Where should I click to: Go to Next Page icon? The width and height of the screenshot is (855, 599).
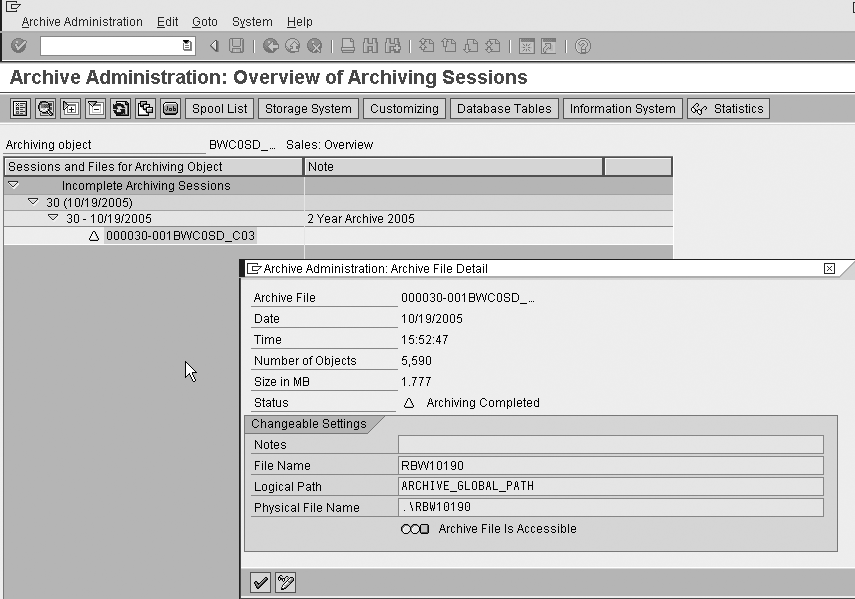(x=471, y=46)
